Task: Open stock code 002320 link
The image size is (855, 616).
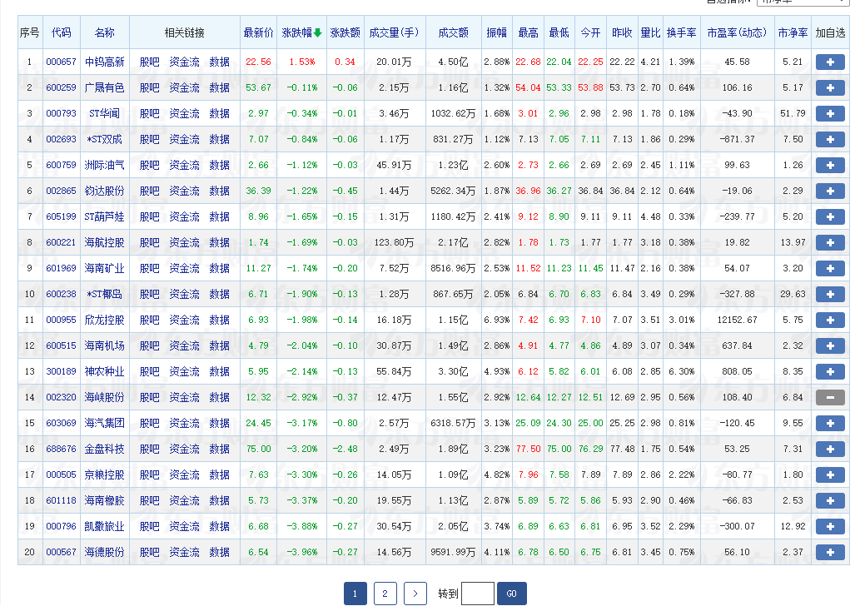Action: point(61,397)
